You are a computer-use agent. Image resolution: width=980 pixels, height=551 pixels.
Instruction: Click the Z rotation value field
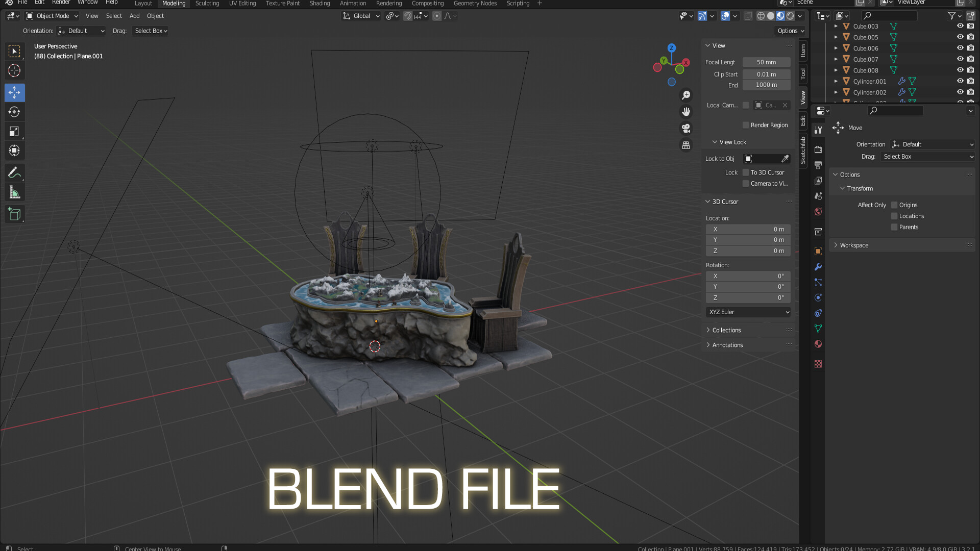pos(748,297)
